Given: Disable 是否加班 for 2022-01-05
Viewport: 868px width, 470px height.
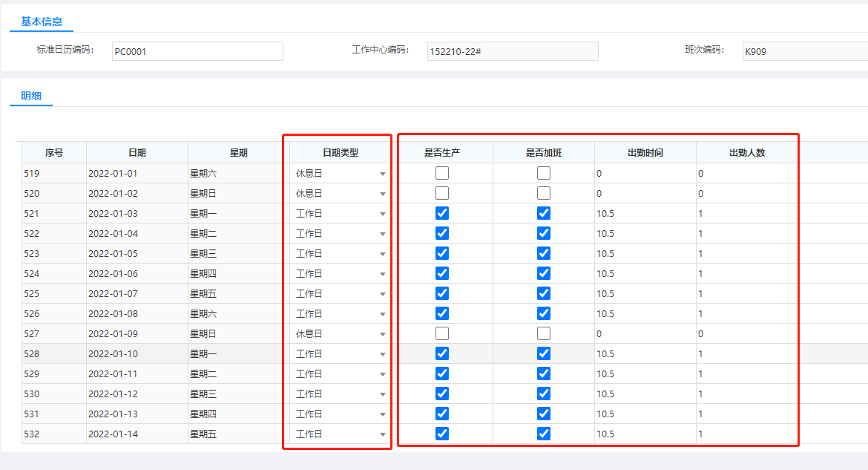Looking at the screenshot, I should (544, 253).
